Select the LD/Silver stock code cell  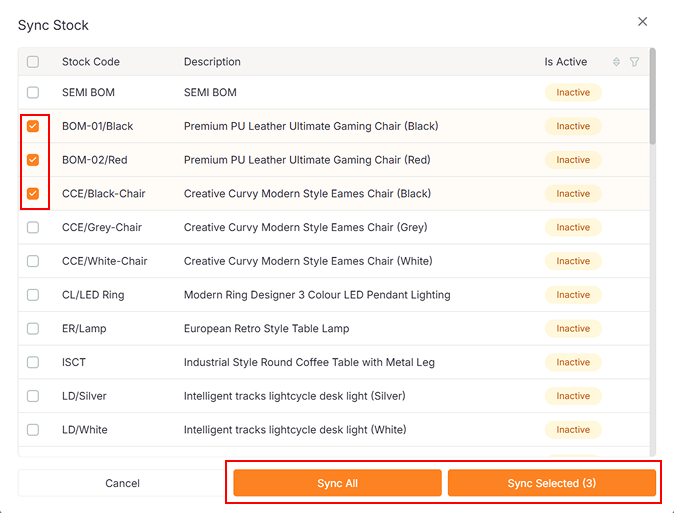[84, 396]
